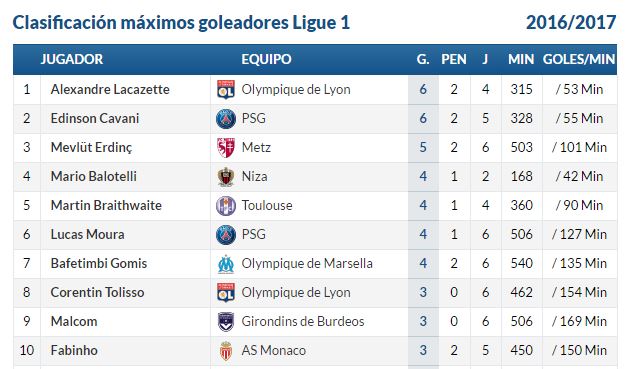Screen dimensions: 633x369
Task: Click the AS Monaco crest
Action: click(x=226, y=351)
